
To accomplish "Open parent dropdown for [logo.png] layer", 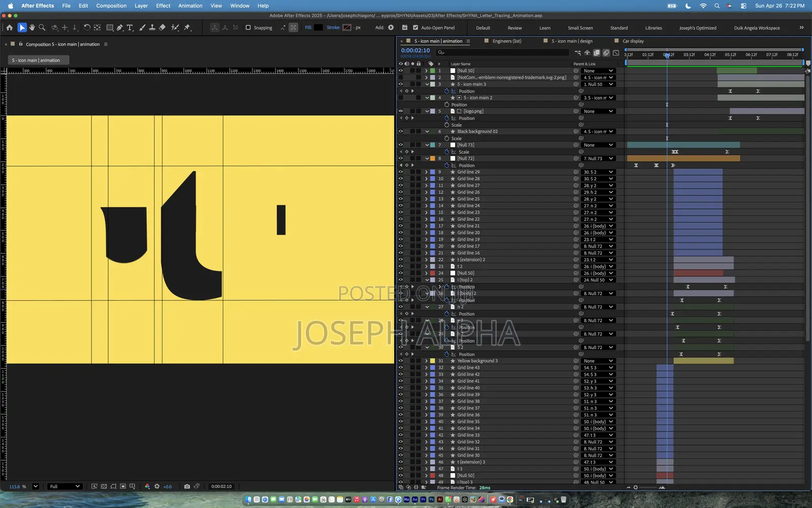I will [x=598, y=111].
